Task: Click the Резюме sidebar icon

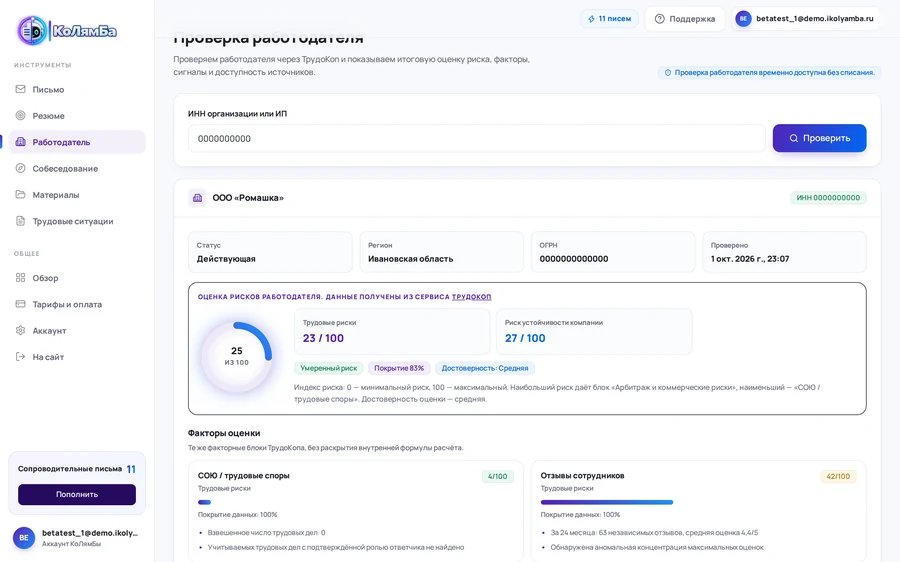Action: pos(21,115)
